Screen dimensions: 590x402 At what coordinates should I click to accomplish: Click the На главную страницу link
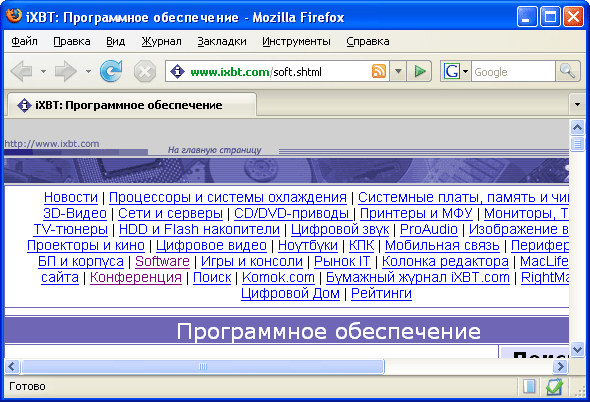tap(214, 150)
